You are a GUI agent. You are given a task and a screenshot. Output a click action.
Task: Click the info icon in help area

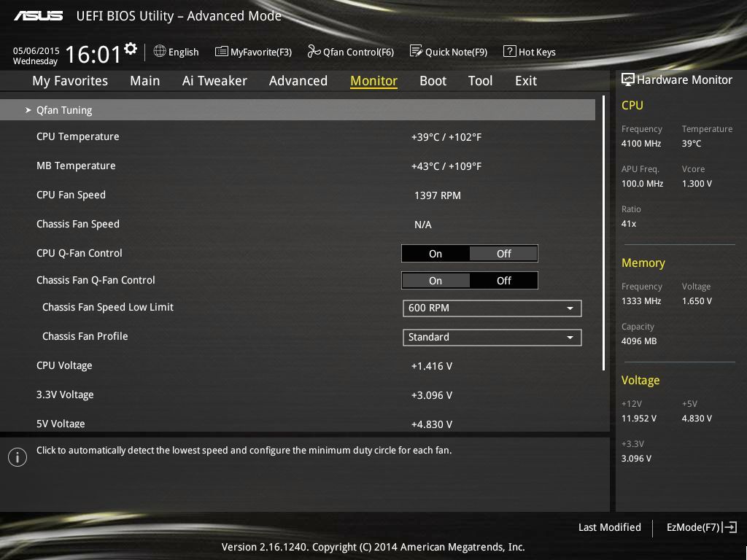pyautogui.click(x=17, y=457)
